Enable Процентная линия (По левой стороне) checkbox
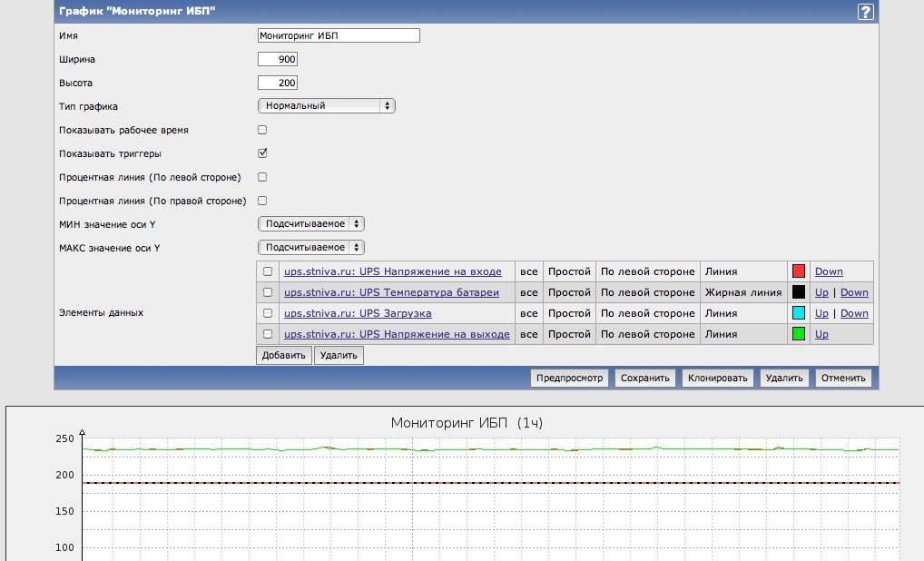 (262, 177)
